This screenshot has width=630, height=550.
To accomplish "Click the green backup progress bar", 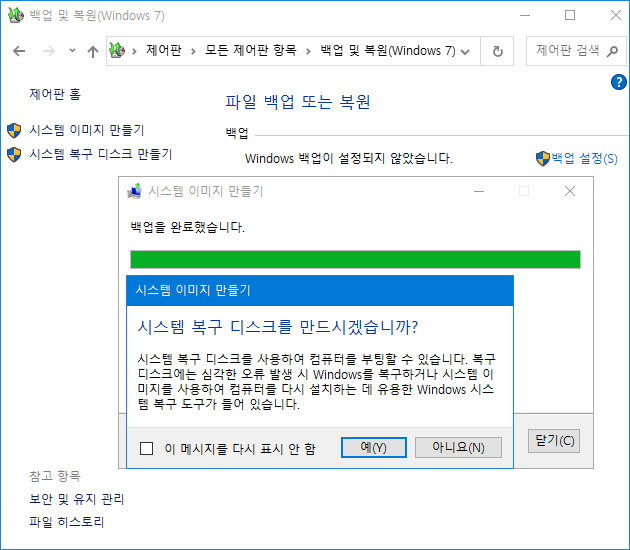I will point(355,259).
